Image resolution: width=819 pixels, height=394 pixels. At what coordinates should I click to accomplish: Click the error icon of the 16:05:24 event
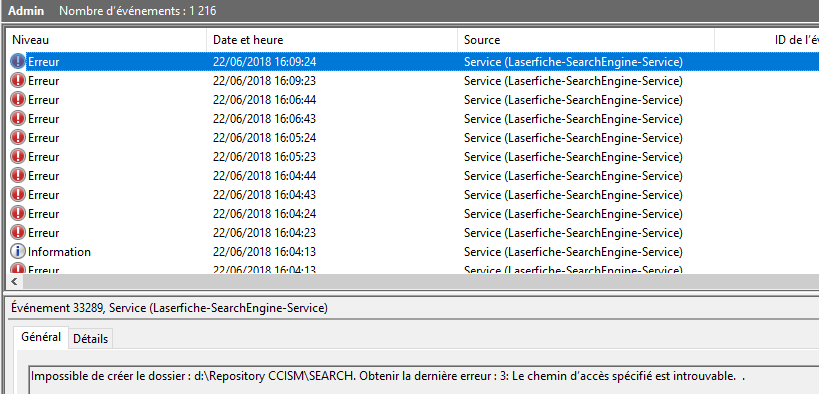tap(18, 138)
